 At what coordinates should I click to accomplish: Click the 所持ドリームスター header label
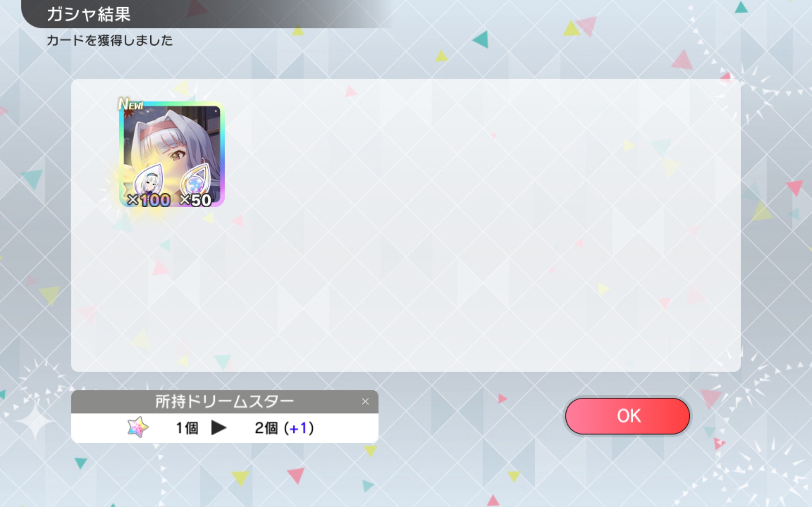(224, 402)
